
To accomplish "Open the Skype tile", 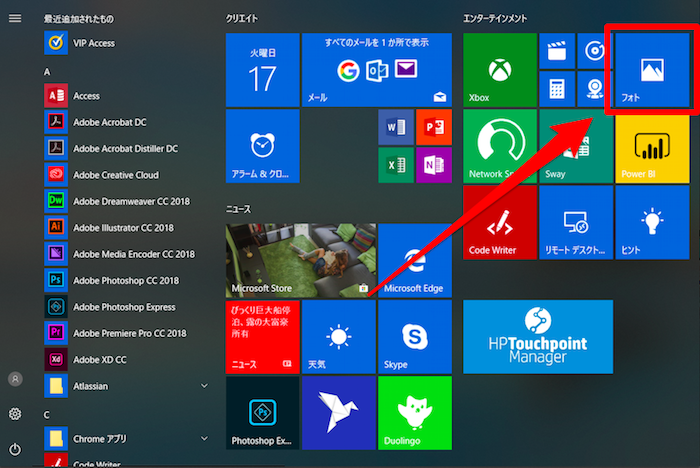I will point(415,337).
